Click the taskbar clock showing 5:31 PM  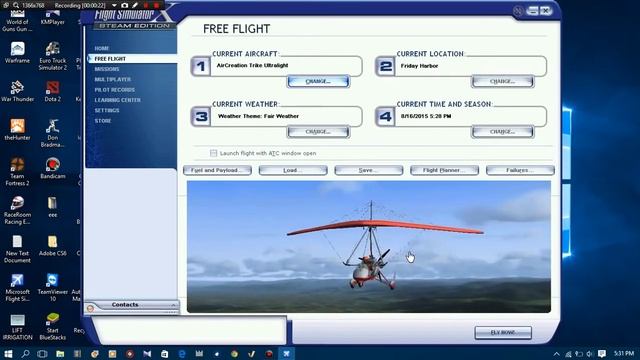[624, 353]
